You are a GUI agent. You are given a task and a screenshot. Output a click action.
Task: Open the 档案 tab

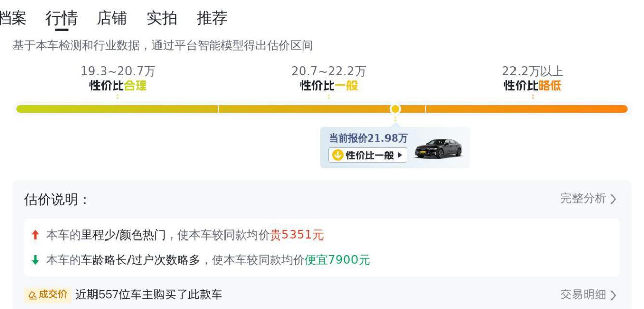click(x=12, y=18)
